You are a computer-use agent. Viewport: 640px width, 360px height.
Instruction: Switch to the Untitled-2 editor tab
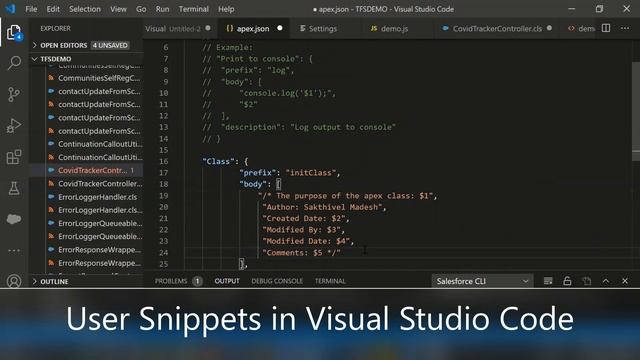(180, 29)
